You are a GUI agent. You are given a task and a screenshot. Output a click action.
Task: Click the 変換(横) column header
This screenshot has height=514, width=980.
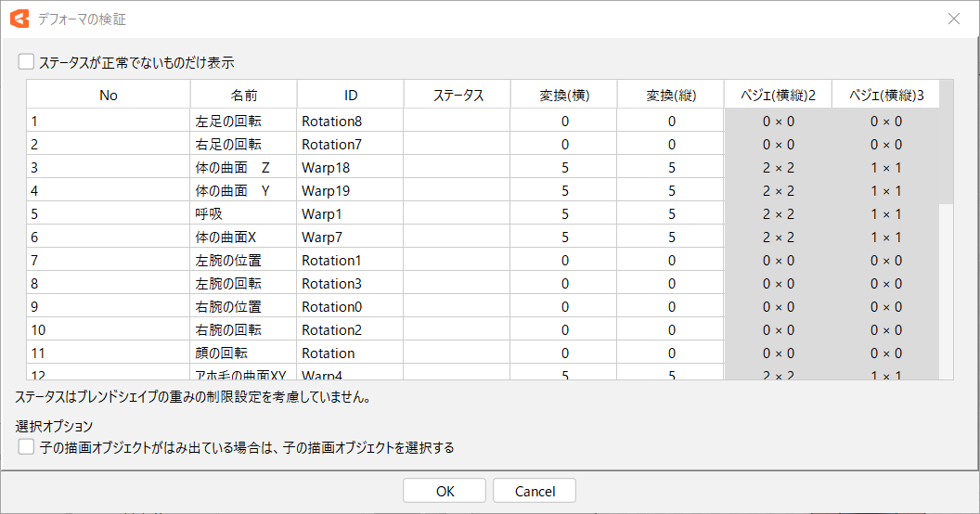(x=564, y=95)
